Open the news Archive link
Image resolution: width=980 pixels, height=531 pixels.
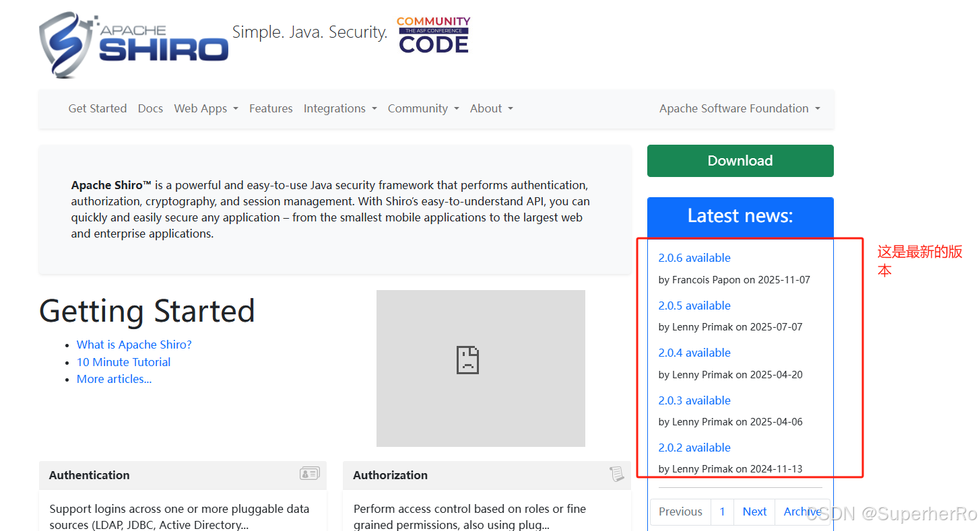[x=803, y=511]
